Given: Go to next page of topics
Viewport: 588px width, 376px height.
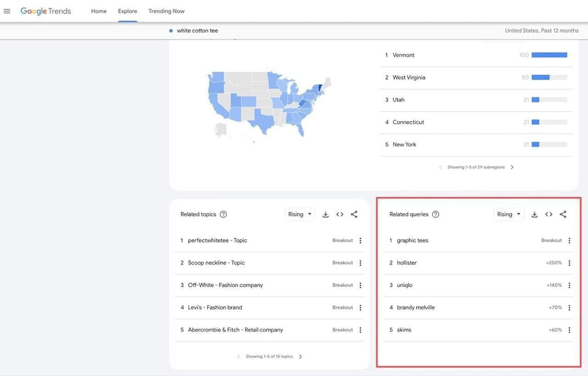Looking at the screenshot, I should coord(300,357).
